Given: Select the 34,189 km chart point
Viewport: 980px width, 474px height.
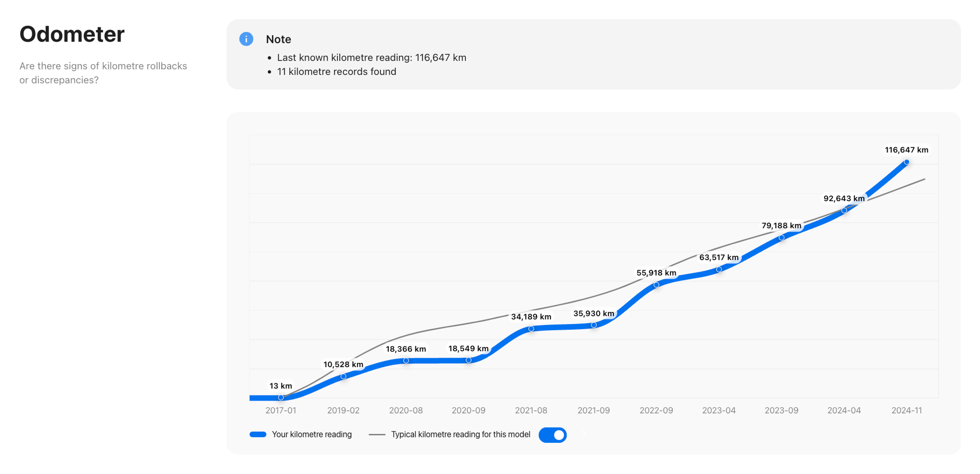Looking at the screenshot, I should click(531, 329).
